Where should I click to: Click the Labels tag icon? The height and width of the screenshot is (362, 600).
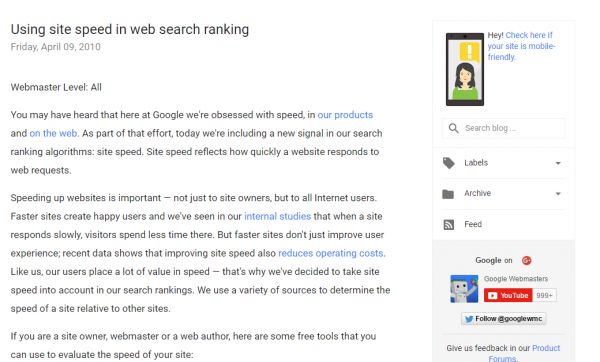[448, 163]
